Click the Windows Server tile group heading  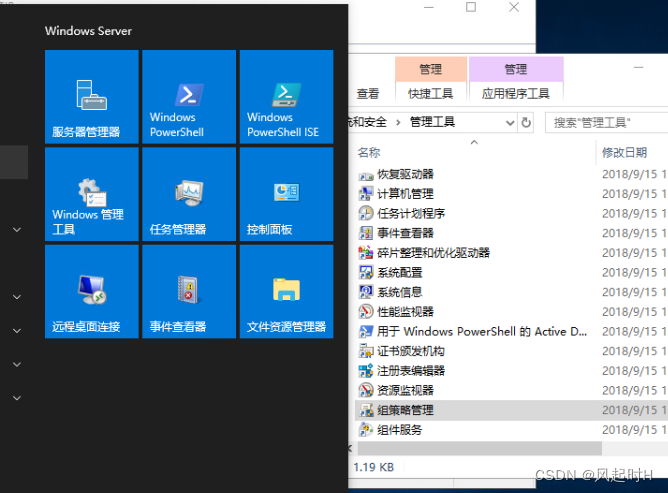[x=89, y=31]
